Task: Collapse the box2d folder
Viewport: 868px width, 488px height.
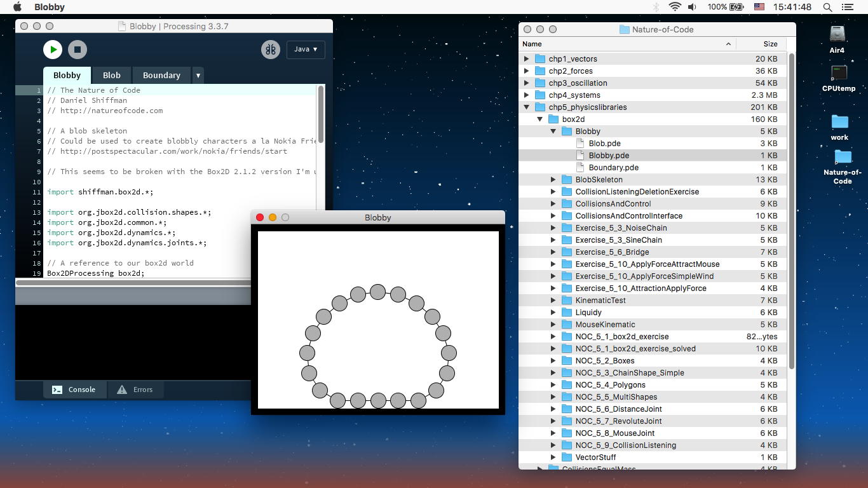Action: [539, 119]
